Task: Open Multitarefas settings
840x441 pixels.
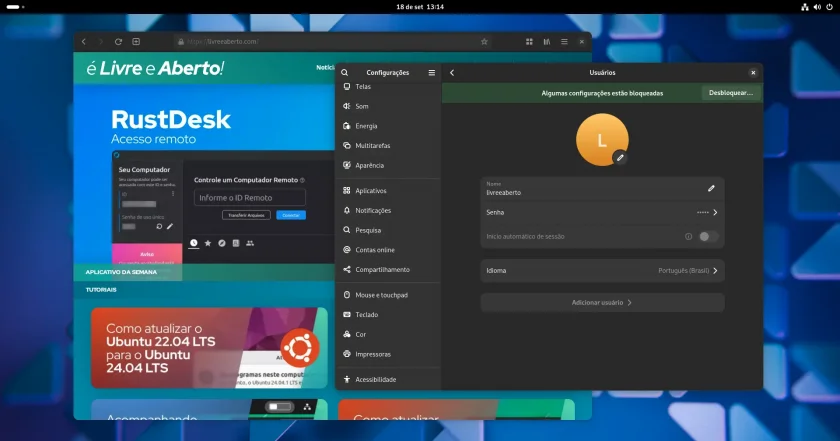Action: [x=388, y=145]
